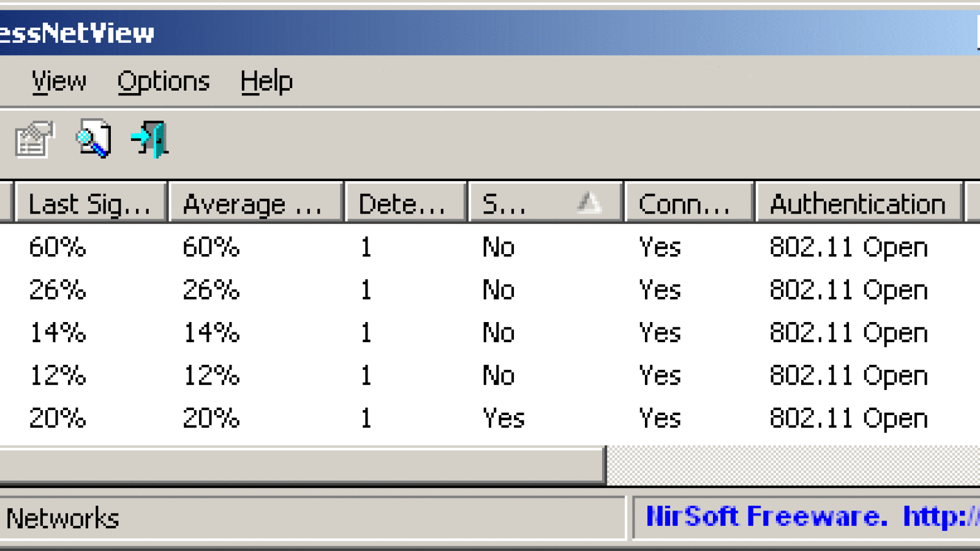
Task: Open the Options menu
Action: [x=164, y=81]
